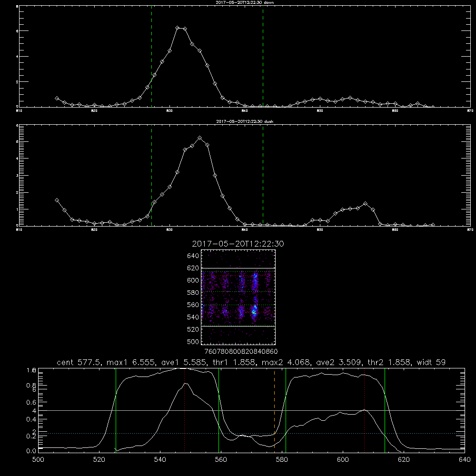
Task: Click spectrogram y-axis label 580
Action: (x=193, y=292)
